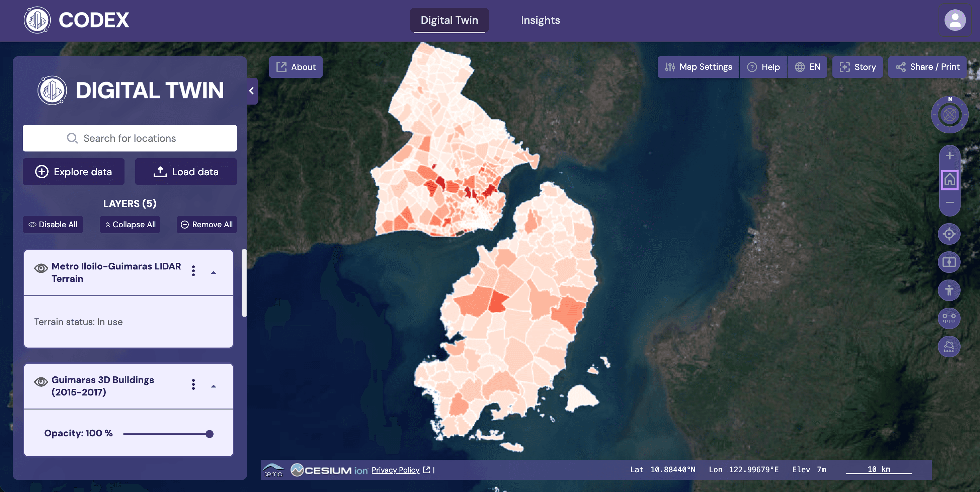Hide the Metro Iloilo-Guimaras LIDAR Terrain layer
The image size is (980, 492).
(x=41, y=268)
